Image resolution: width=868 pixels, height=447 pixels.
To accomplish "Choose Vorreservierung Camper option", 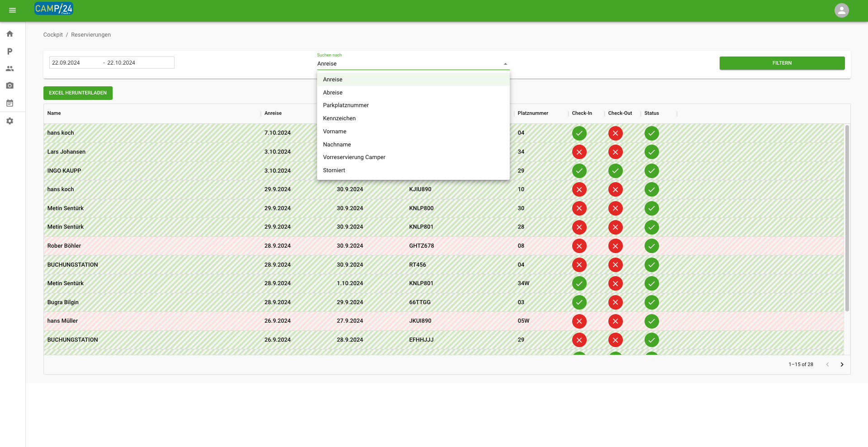I will click(x=354, y=157).
